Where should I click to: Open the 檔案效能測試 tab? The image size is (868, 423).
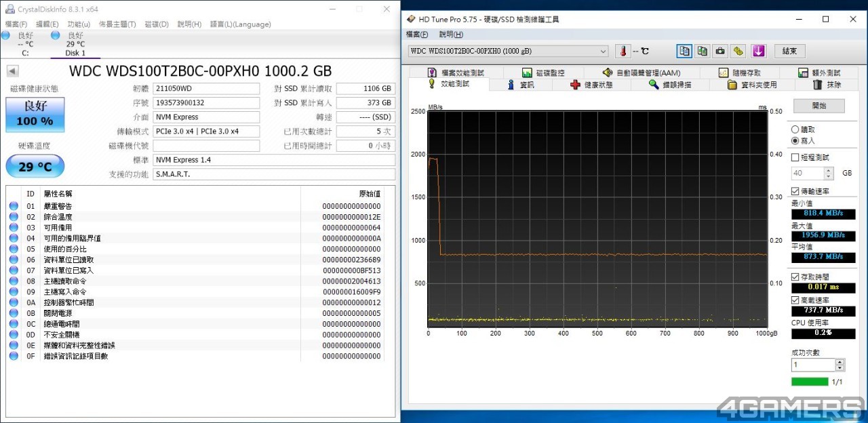(456, 73)
